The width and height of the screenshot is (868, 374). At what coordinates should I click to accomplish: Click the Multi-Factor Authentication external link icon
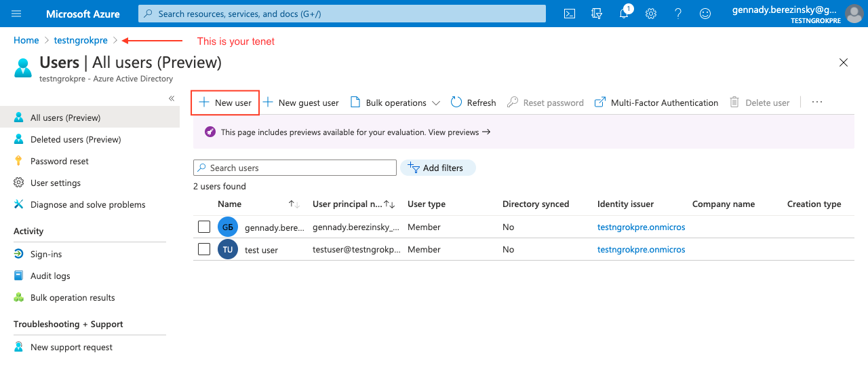599,102
